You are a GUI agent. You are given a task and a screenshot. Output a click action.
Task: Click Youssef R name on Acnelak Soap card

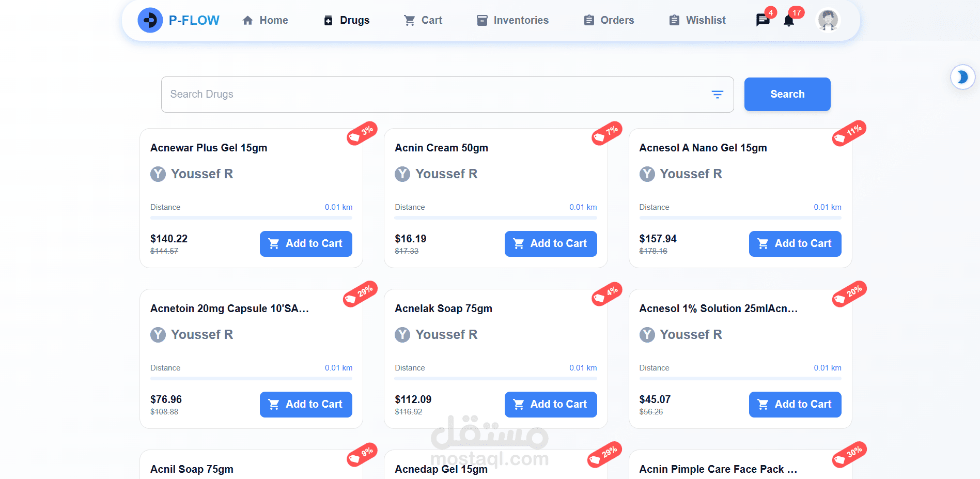[x=446, y=335]
